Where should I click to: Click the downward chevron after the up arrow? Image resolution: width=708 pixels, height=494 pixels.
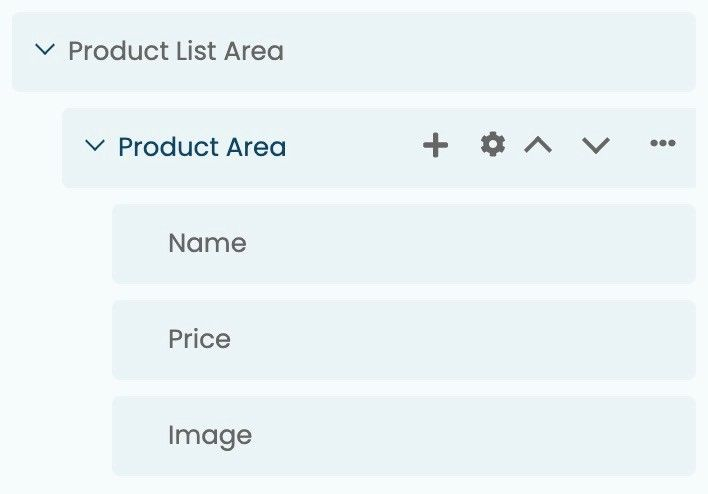pos(596,145)
